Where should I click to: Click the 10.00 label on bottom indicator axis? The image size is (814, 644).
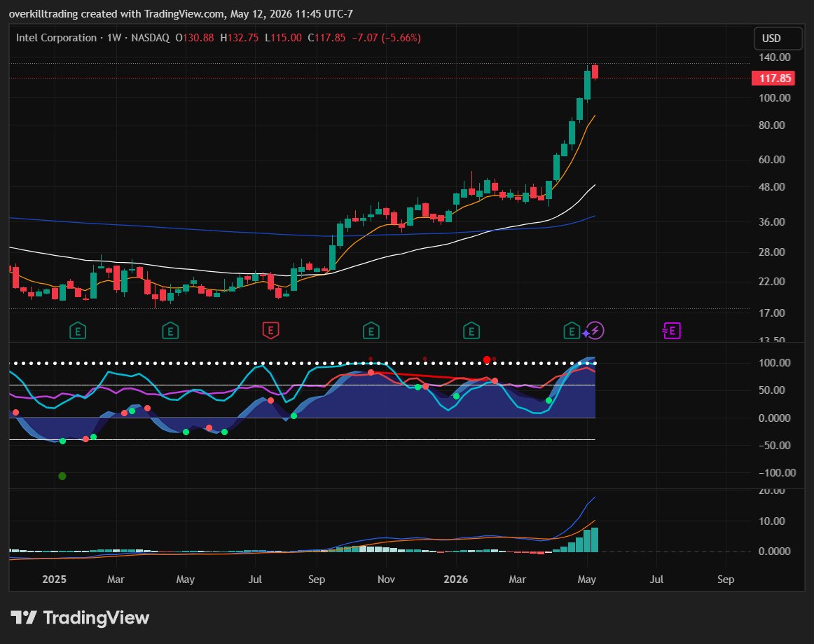pyautogui.click(x=771, y=521)
